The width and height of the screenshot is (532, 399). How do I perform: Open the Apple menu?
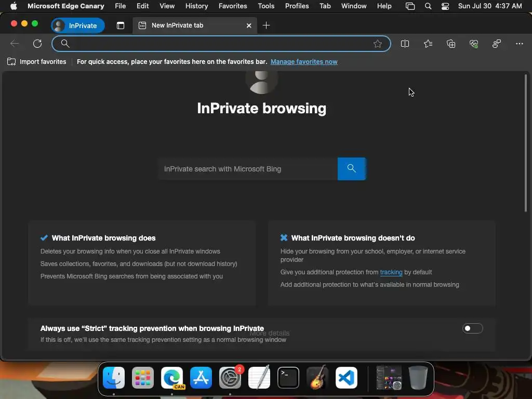pyautogui.click(x=14, y=6)
